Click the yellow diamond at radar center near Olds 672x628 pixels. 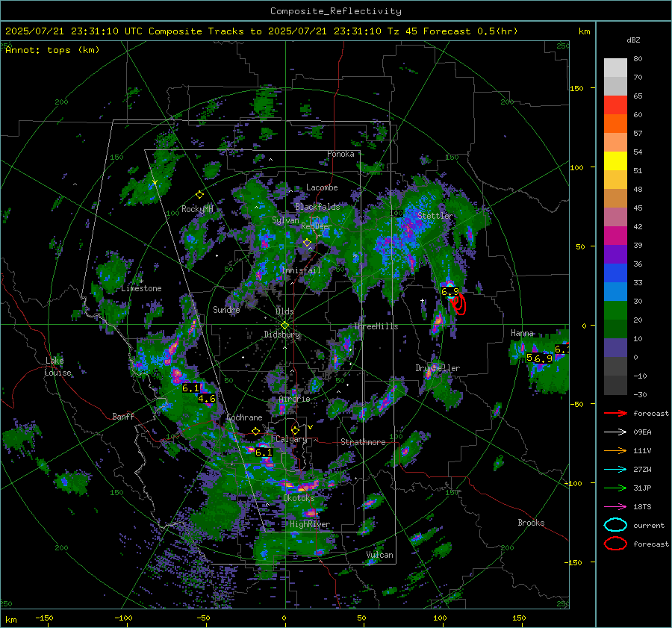[x=284, y=326]
